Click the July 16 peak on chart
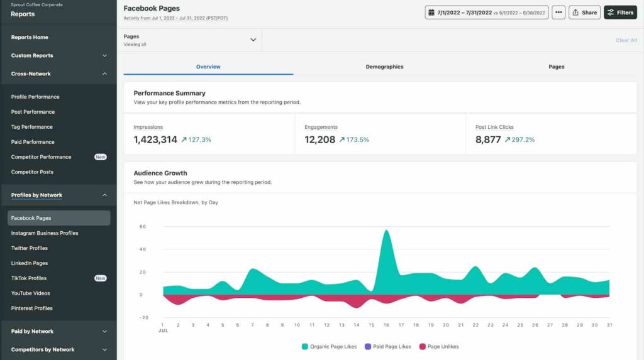Image resolution: width=644 pixels, height=360 pixels. pyautogui.click(x=386, y=231)
